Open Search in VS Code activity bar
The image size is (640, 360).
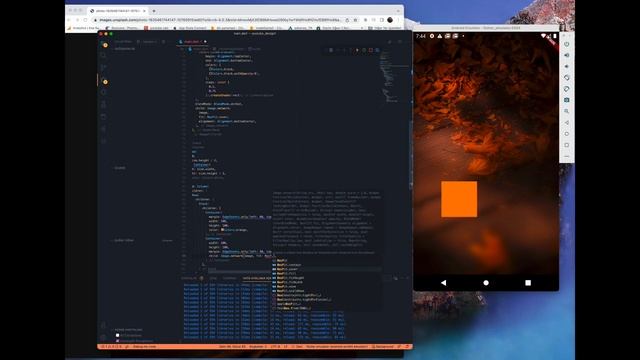point(104,55)
